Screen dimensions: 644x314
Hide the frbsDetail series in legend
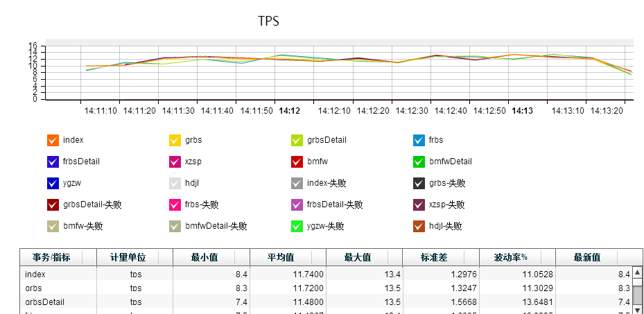tap(53, 162)
